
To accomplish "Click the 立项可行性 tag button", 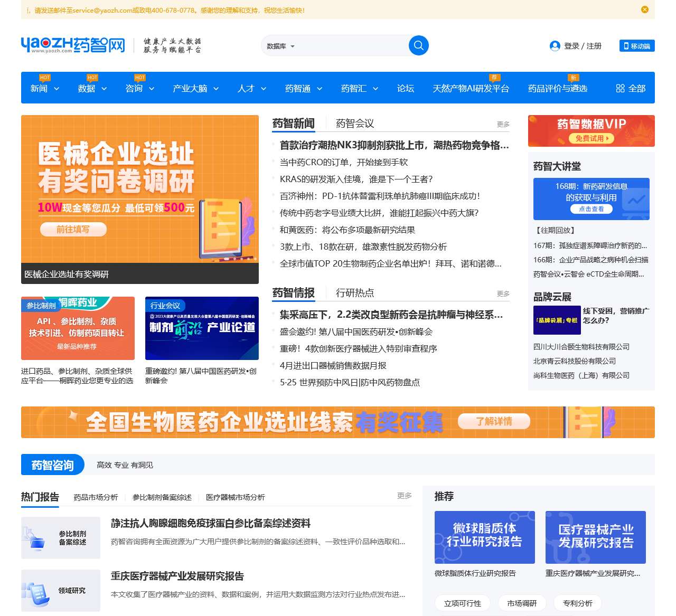I will click(463, 603).
